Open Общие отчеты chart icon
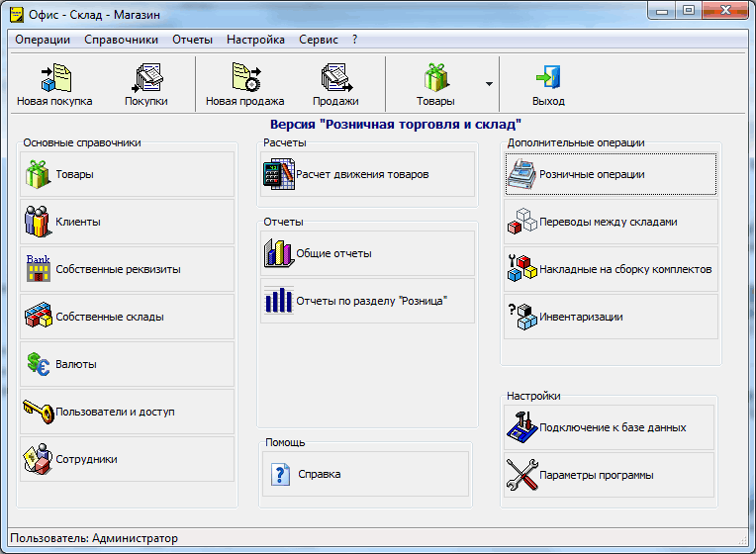The width and height of the screenshot is (756, 554). [279, 253]
